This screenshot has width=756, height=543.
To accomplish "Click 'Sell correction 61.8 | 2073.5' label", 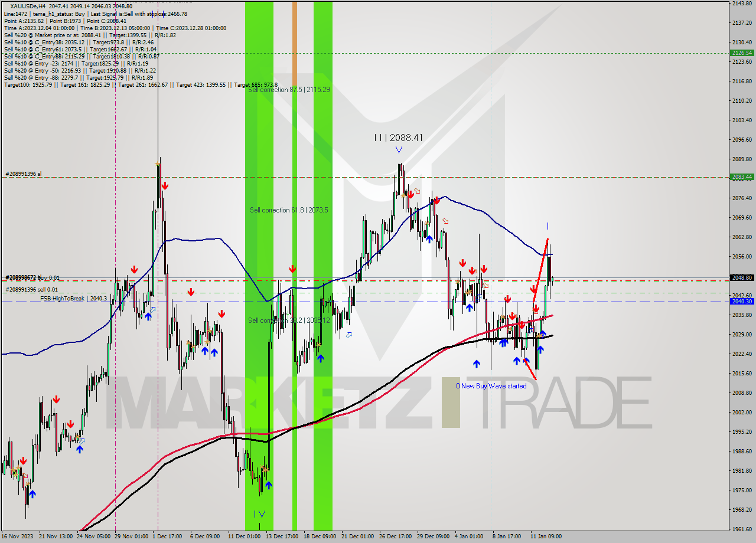I will point(289,210).
